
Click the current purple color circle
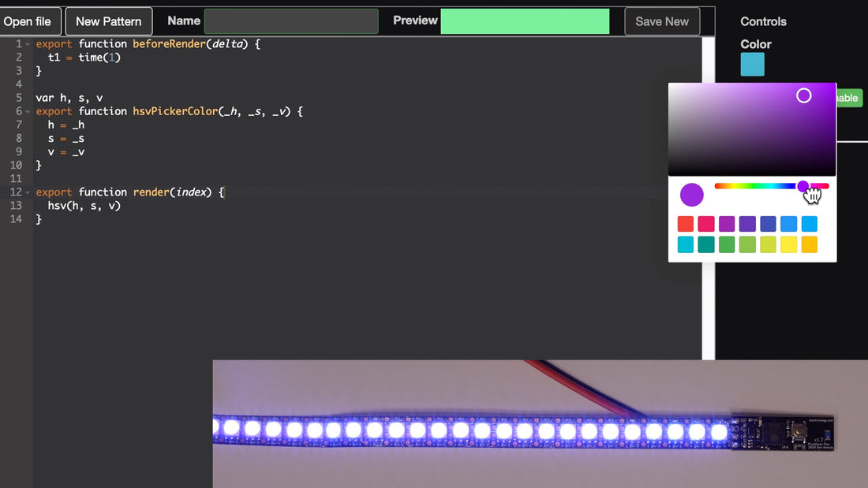(x=691, y=195)
